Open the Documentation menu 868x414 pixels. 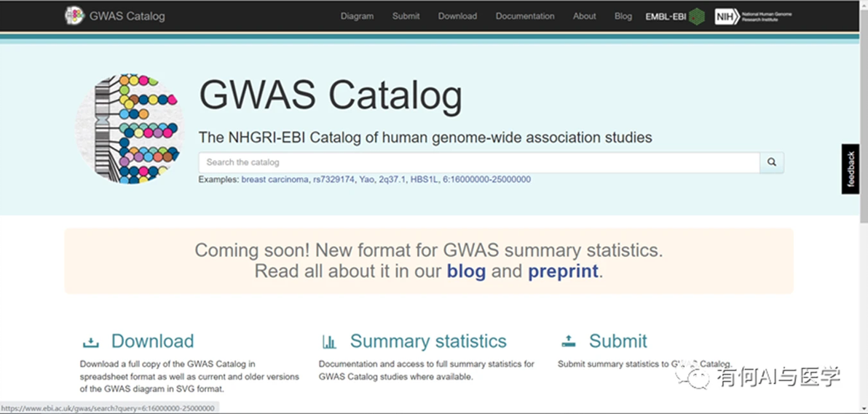525,16
